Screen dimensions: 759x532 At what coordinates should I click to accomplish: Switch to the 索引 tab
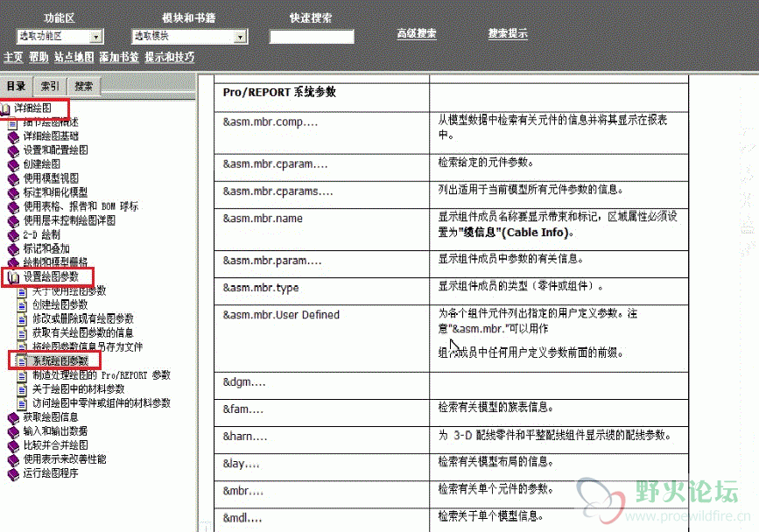coord(50,86)
